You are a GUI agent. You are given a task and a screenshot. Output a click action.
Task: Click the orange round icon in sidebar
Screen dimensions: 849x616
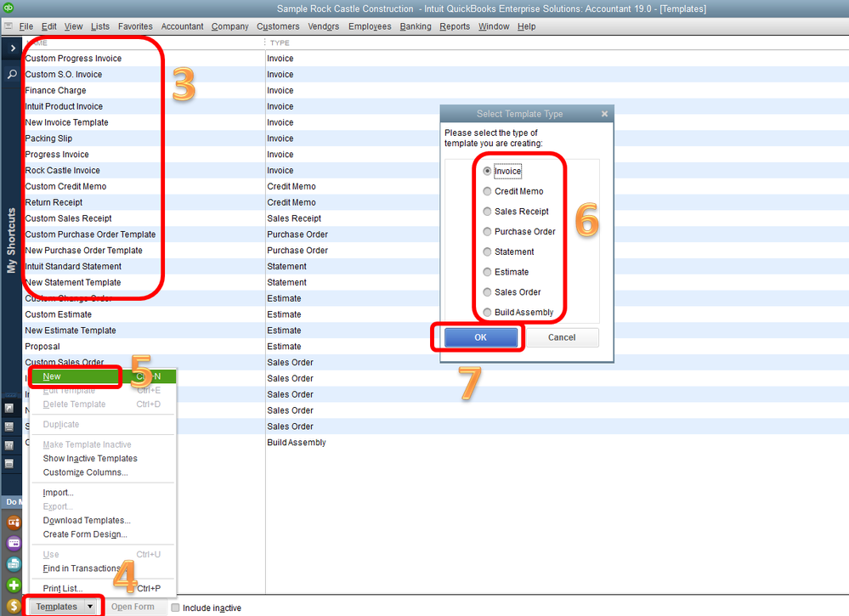point(14,523)
